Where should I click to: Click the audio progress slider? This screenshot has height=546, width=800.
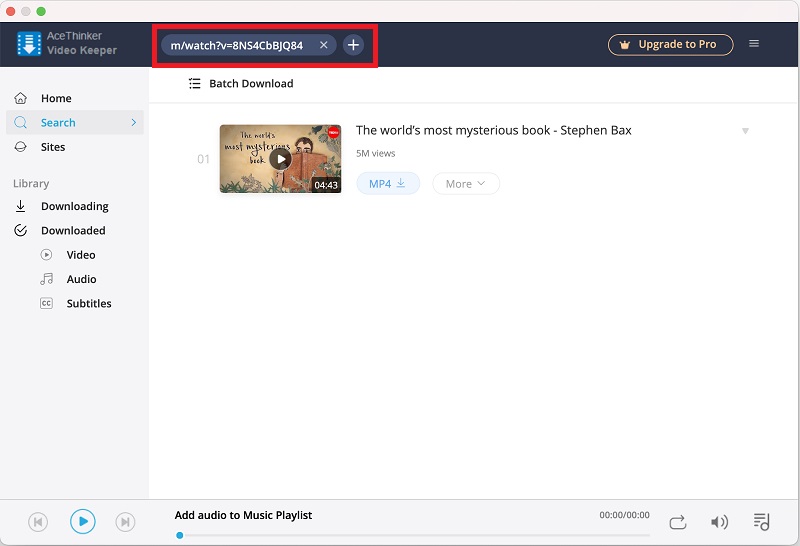tap(400, 535)
